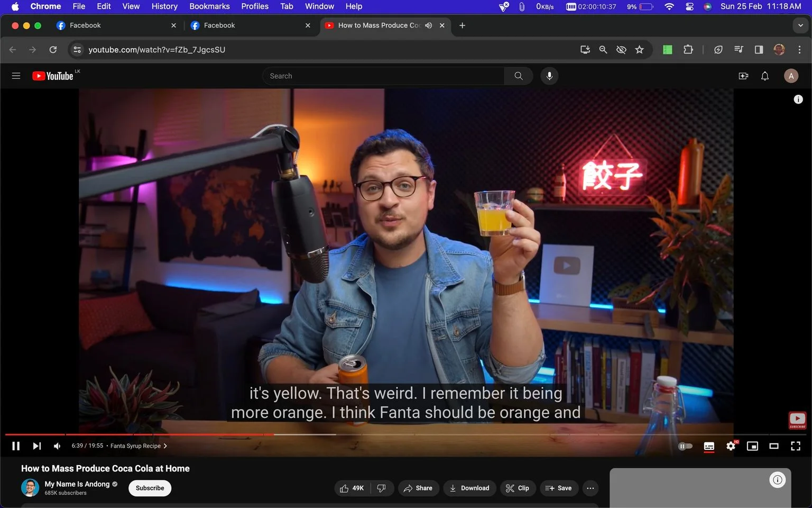Open Chrome Extensions puzzle menu
This screenshot has width=812, height=508.
pyautogui.click(x=688, y=49)
